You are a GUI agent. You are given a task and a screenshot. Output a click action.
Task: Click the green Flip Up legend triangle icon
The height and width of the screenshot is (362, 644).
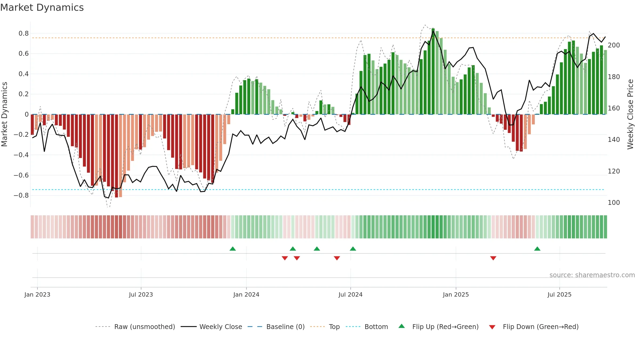pyautogui.click(x=402, y=326)
